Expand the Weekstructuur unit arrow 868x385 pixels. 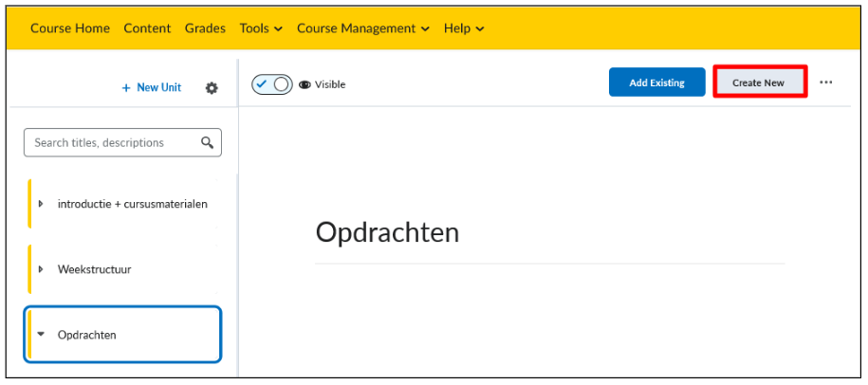coord(41,269)
